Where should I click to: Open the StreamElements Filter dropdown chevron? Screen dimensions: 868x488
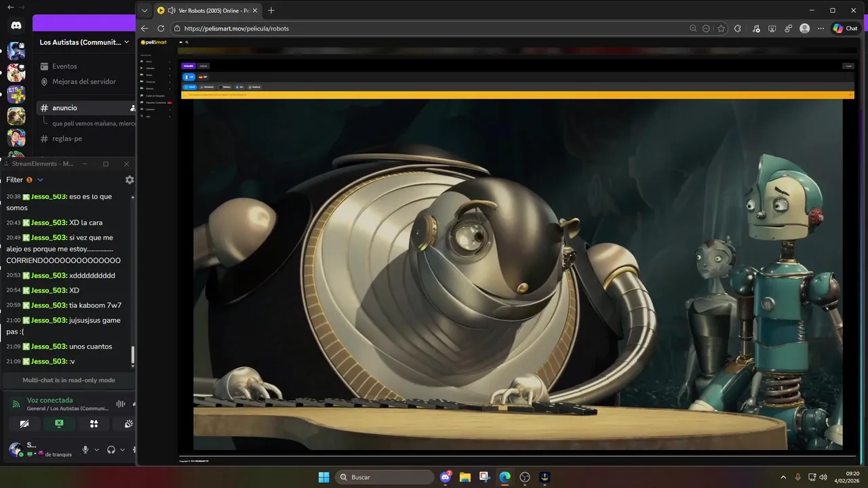coord(40,180)
